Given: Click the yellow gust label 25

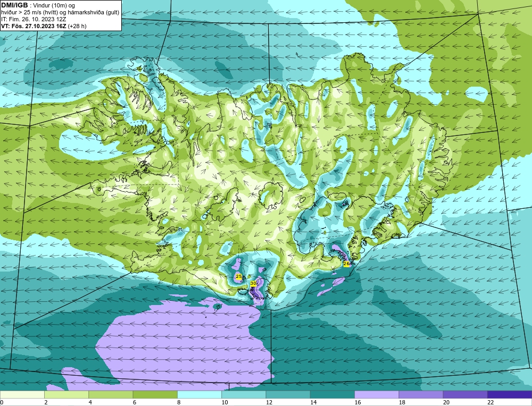Looking at the screenshot, I should click(238, 276).
